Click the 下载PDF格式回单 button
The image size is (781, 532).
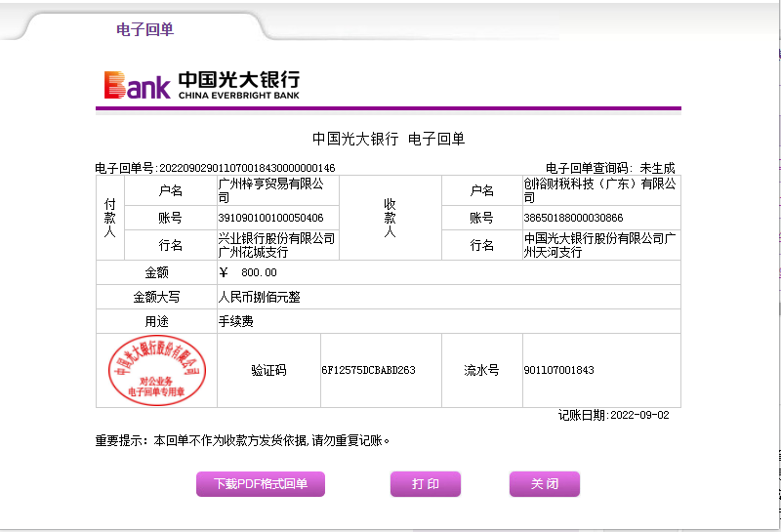point(261,484)
